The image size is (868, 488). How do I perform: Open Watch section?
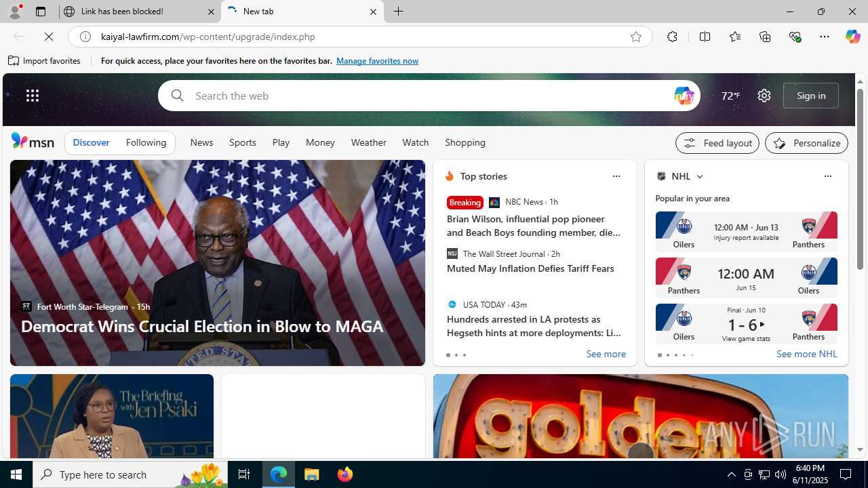coord(415,142)
